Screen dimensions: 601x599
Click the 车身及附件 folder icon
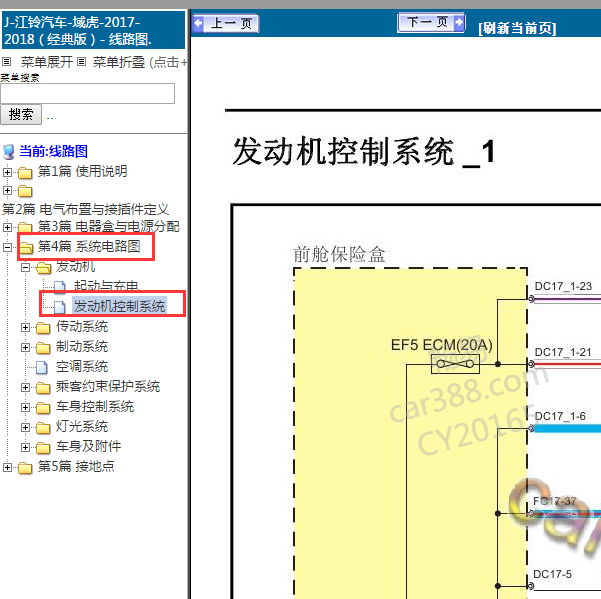[x=43, y=448]
